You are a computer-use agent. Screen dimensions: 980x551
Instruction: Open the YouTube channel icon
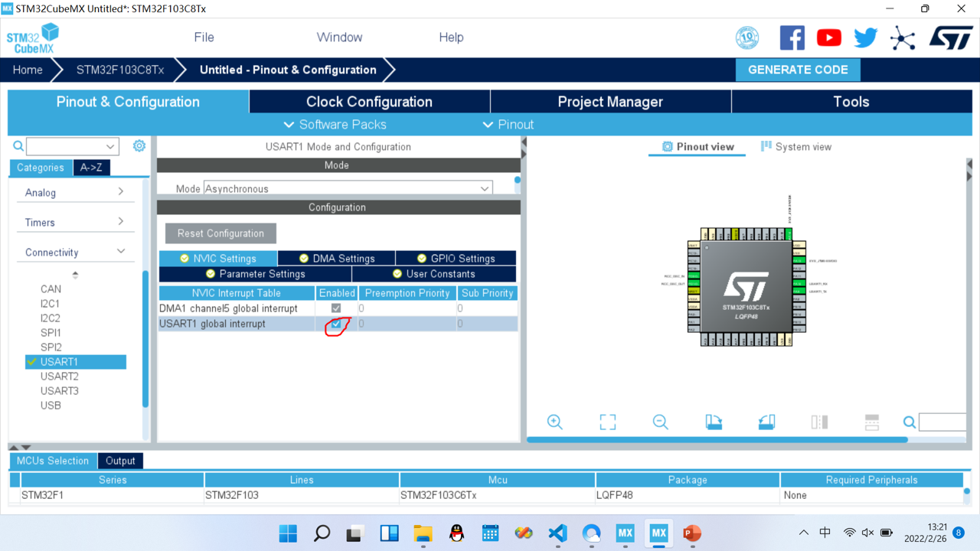[x=828, y=37]
